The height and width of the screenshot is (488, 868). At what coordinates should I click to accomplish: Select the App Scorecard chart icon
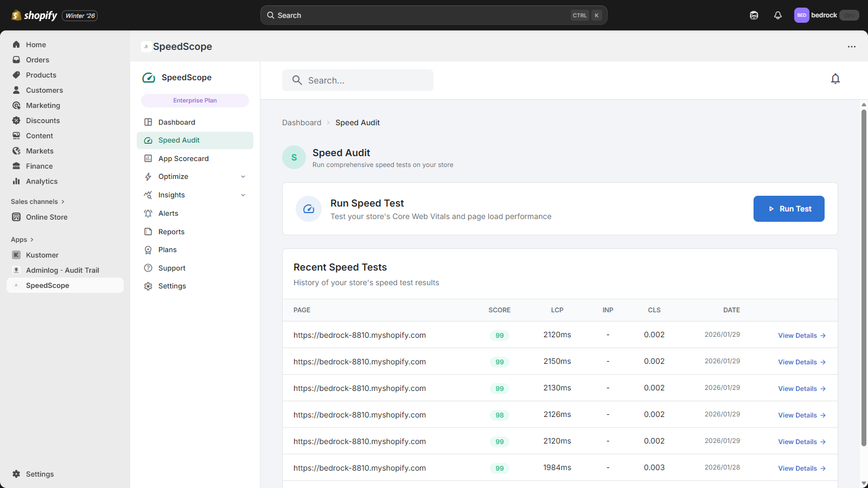pos(148,158)
